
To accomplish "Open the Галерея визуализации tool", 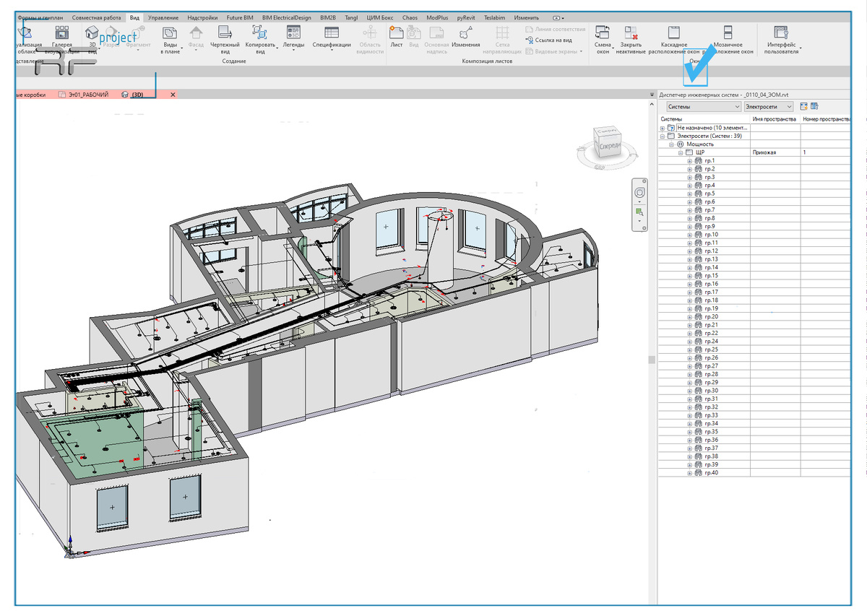I will click(62, 39).
